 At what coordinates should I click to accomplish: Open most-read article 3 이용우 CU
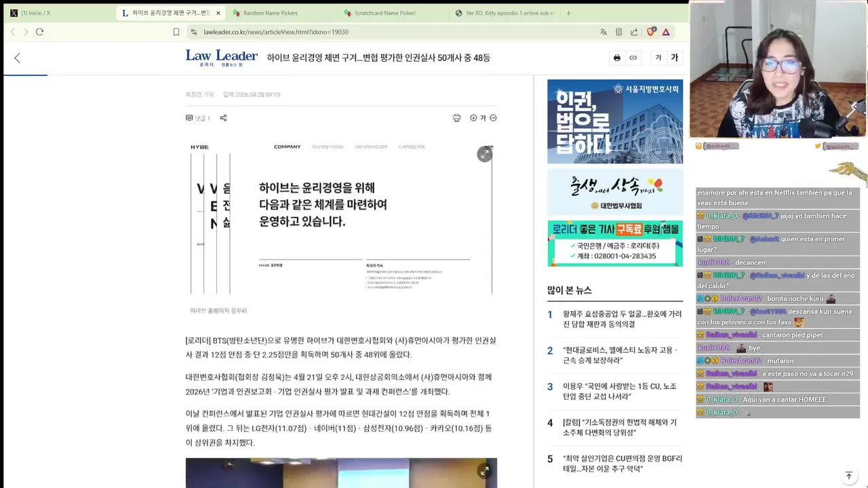(x=619, y=391)
